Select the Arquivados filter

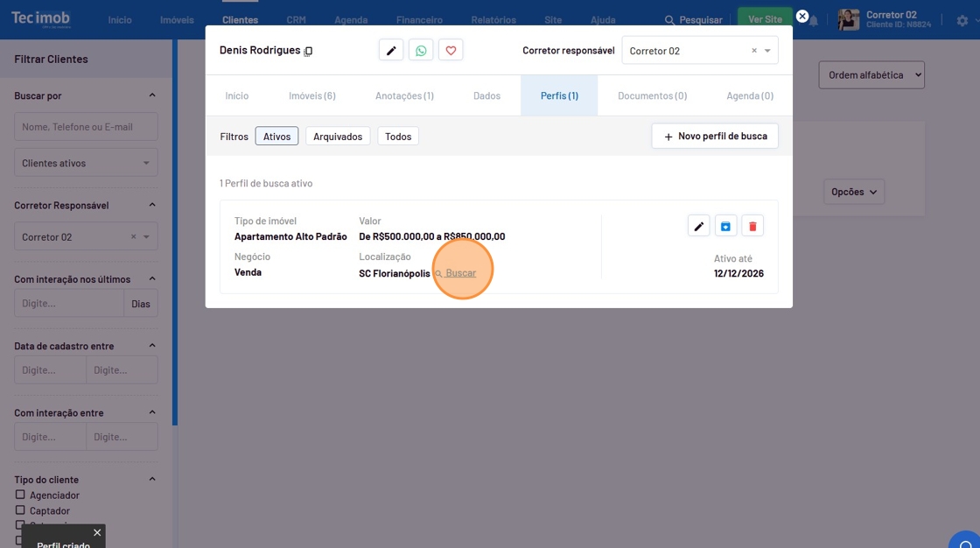[x=338, y=137]
